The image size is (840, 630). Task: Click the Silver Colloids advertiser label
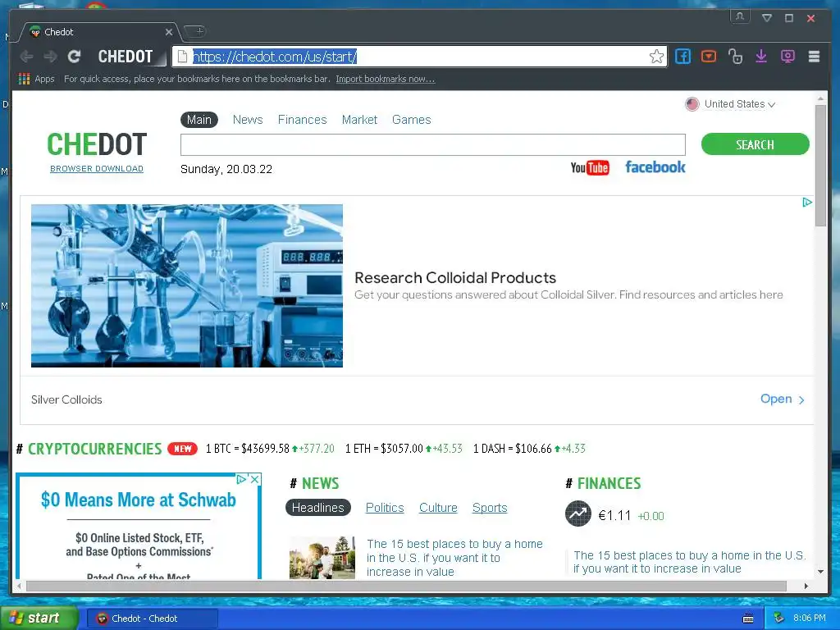point(66,399)
